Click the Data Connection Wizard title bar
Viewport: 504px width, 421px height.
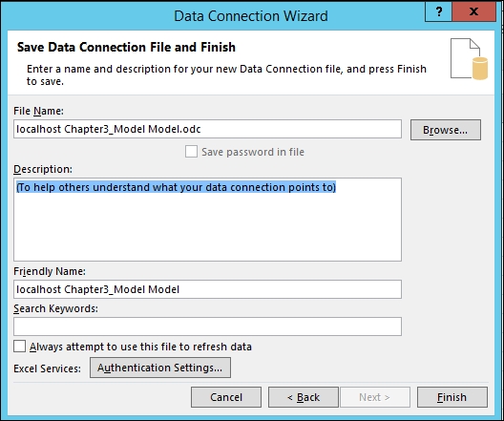251,15
